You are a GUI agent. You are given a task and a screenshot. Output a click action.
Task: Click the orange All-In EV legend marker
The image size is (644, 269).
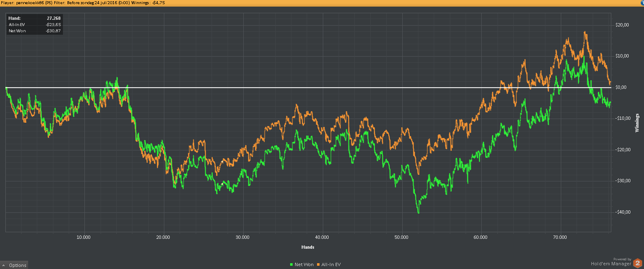click(318, 264)
